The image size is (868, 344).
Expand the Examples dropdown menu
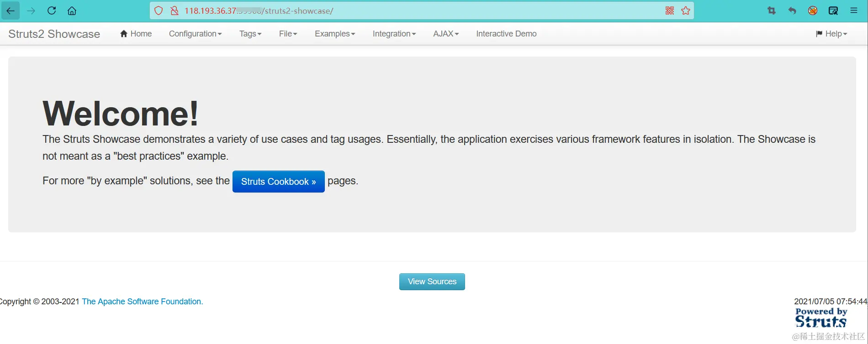335,34
